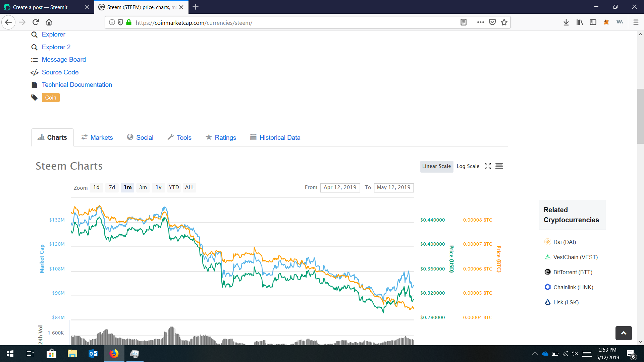Switch chart to Log Scale
Screen dimensions: 644x362
click(x=468, y=166)
